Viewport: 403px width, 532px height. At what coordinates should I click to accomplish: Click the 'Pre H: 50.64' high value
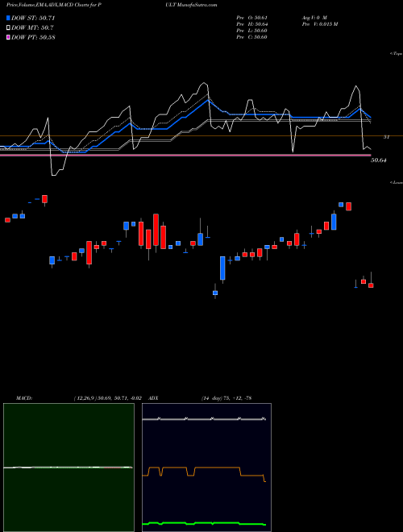point(251,23)
